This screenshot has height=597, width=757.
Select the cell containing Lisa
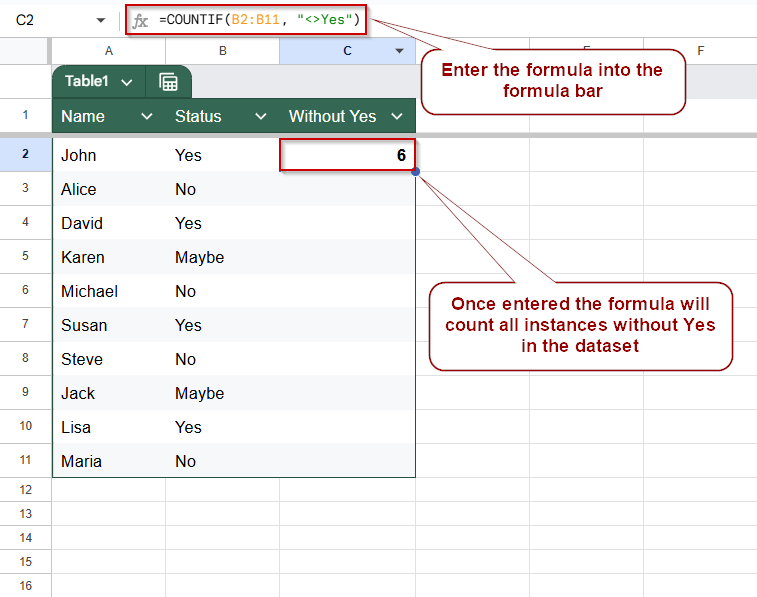[109, 427]
